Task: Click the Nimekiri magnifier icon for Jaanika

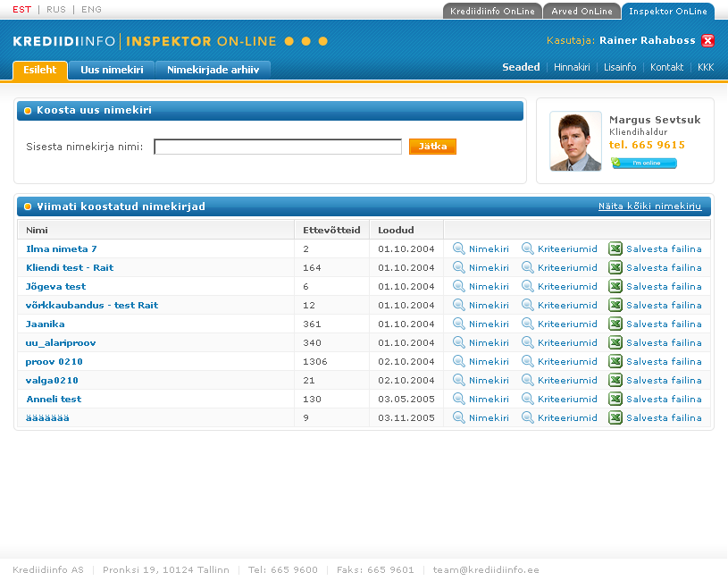Action: click(x=459, y=324)
